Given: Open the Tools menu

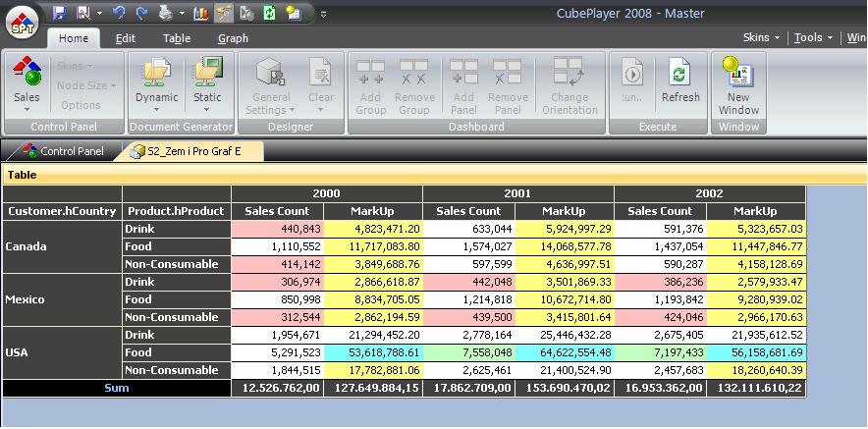Looking at the screenshot, I should [813, 37].
